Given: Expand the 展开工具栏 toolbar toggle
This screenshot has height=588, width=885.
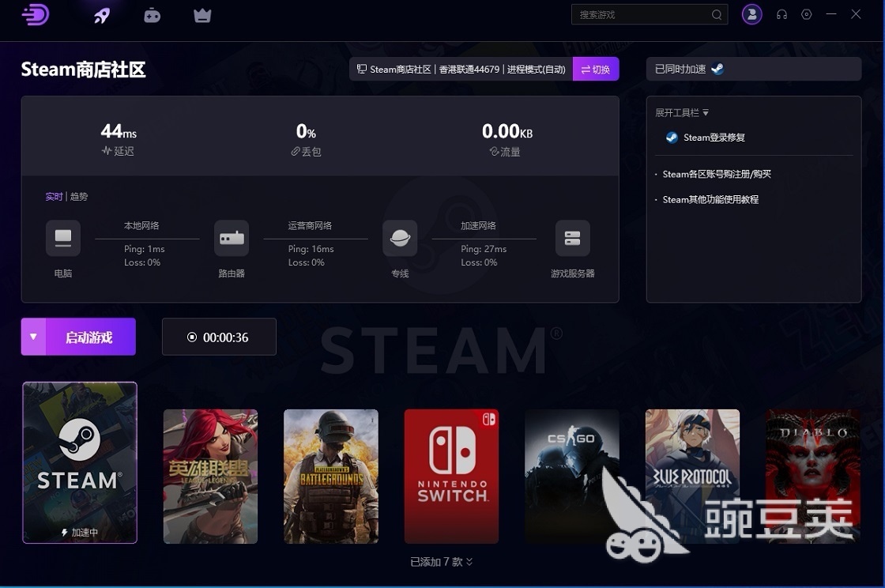Looking at the screenshot, I should tap(682, 113).
